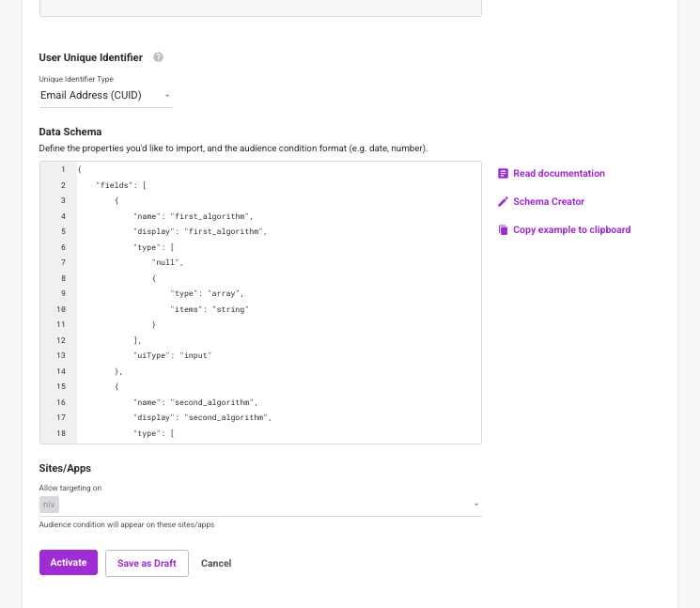Click the "uiType": "input" line
The height and width of the screenshot is (608, 700).
click(172, 355)
